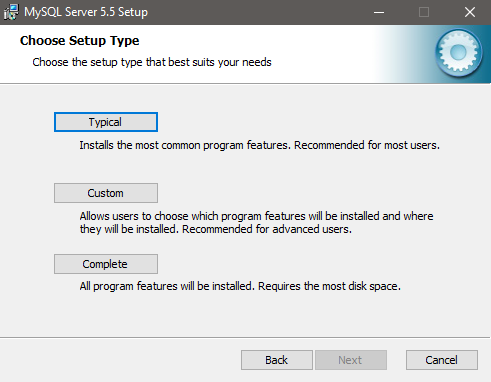This screenshot has height=382, width=491.
Task: Click the greyed-out Next button
Action: (x=351, y=360)
